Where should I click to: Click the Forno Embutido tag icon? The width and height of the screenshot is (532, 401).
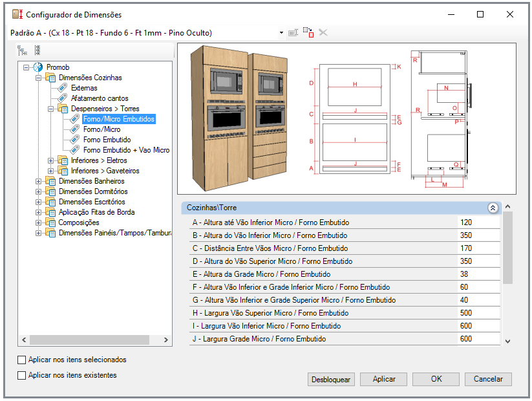[x=74, y=140]
